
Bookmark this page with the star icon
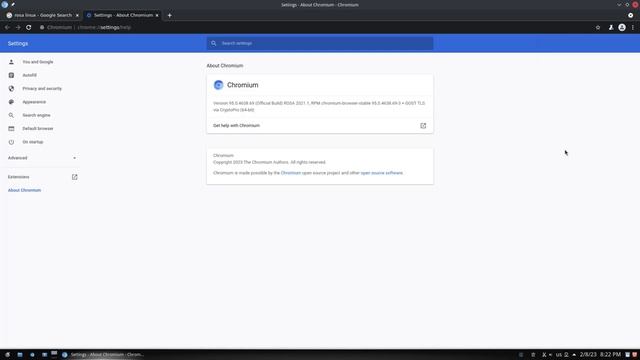click(598, 27)
